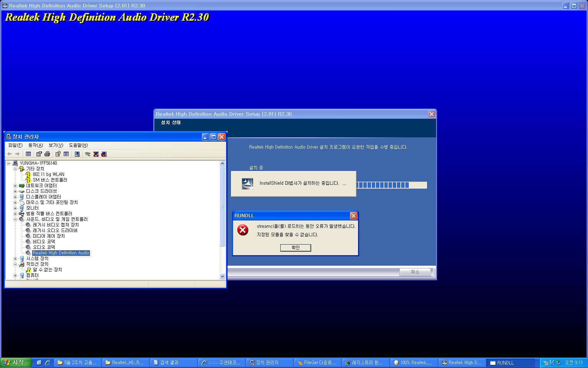This screenshot has height=368, width=588.
Task: Open the Properties toolbar icon
Action: point(39,154)
